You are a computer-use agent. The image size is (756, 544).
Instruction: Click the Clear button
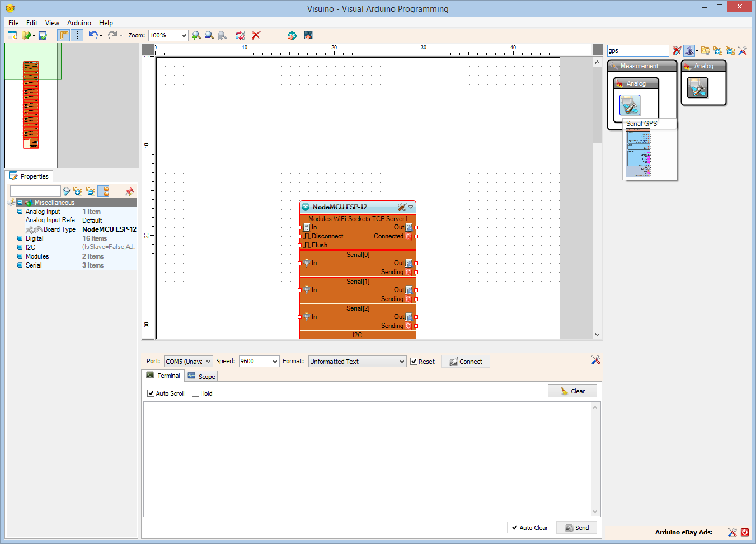point(572,391)
